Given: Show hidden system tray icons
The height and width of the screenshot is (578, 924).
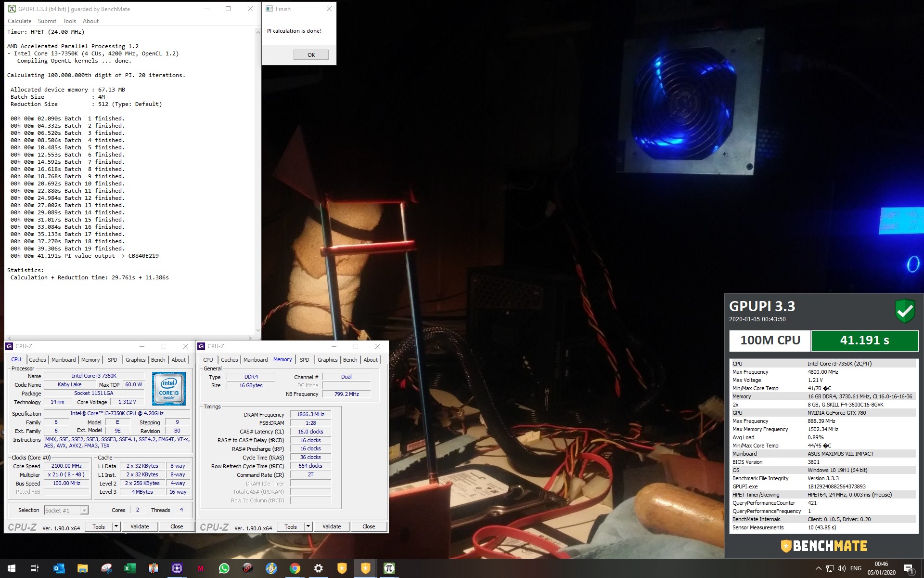Looking at the screenshot, I should 818,568.
